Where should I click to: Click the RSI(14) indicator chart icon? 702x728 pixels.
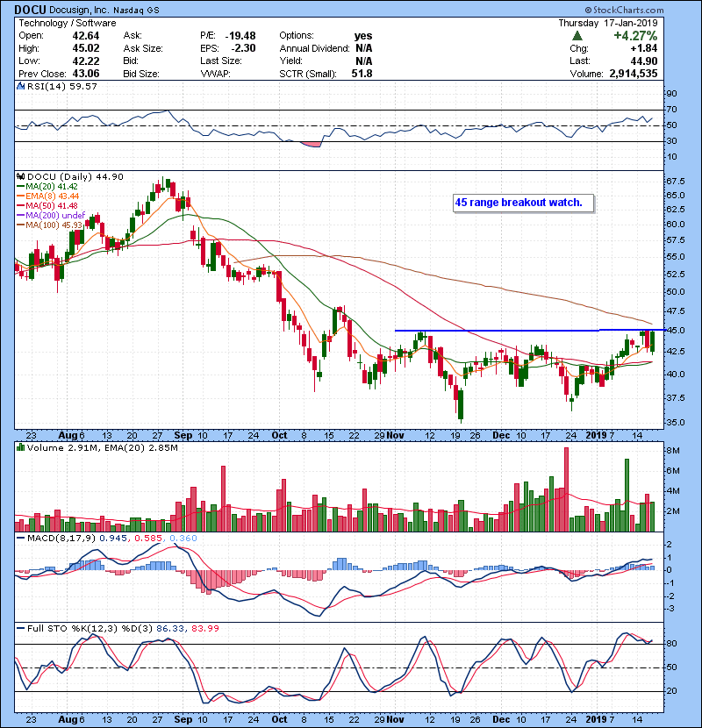click(x=20, y=86)
